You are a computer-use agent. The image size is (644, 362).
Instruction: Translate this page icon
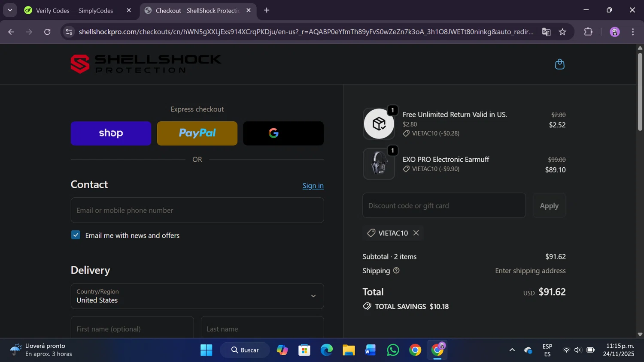click(546, 32)
